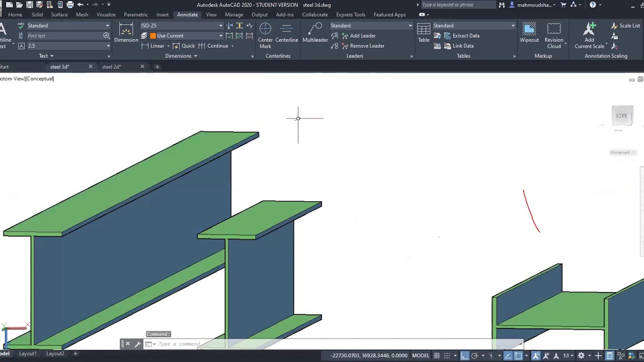Insert a Table from ribbon
This screenshot has height=362, width=644.
424,33
